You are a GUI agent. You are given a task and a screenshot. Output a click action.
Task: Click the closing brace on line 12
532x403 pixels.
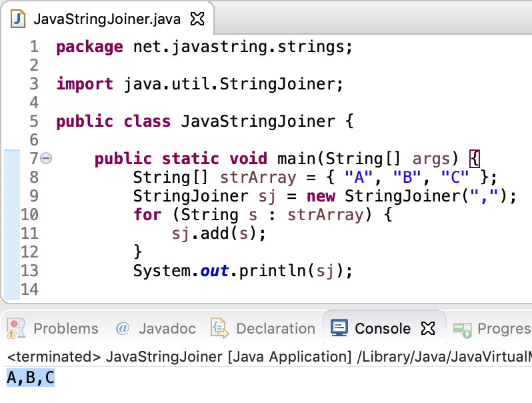(137, 252)
